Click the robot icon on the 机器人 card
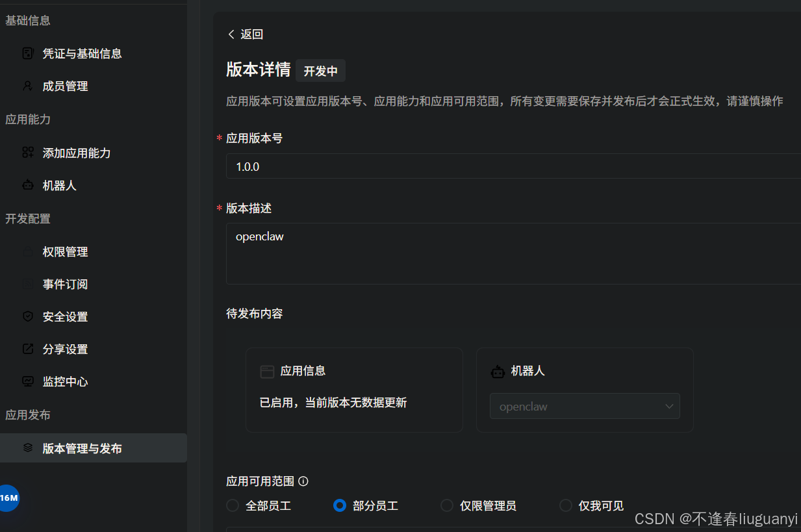This screenshot has width=801, height=532. pos(498,372)
